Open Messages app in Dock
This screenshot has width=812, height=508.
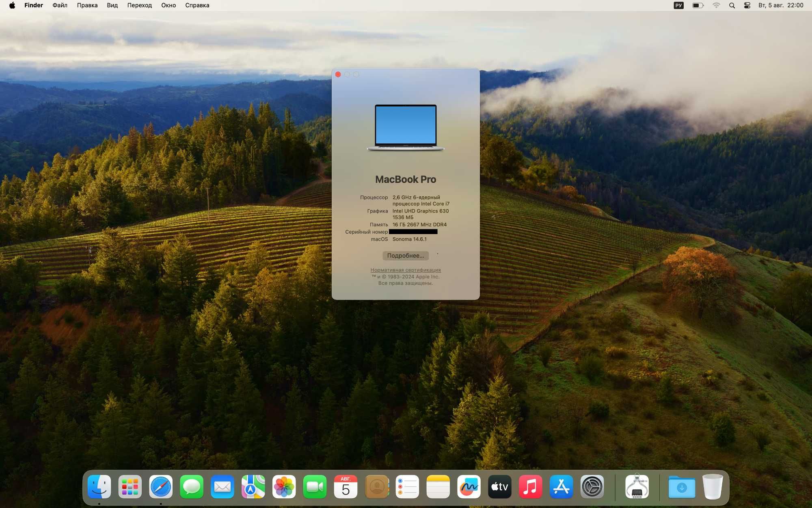coord(192,486)
